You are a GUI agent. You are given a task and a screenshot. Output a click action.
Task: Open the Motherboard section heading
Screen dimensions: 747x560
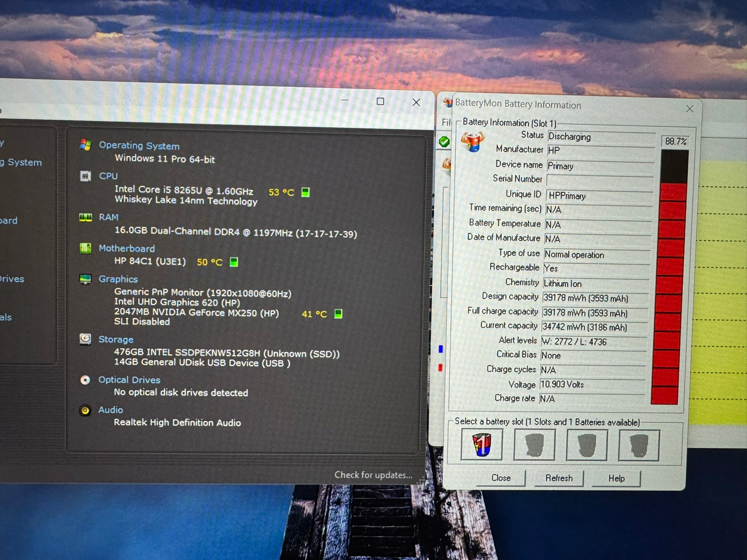127,249
